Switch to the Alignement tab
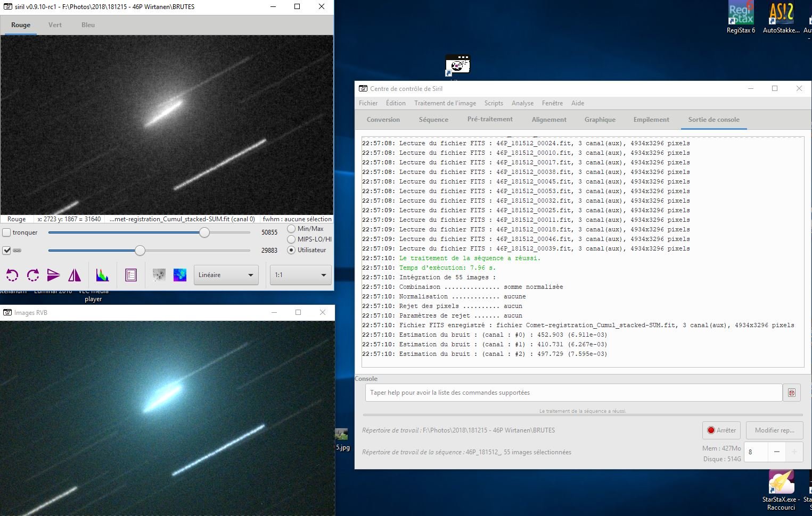Screen dimensions: 812x516 click(x=549, y=120)
